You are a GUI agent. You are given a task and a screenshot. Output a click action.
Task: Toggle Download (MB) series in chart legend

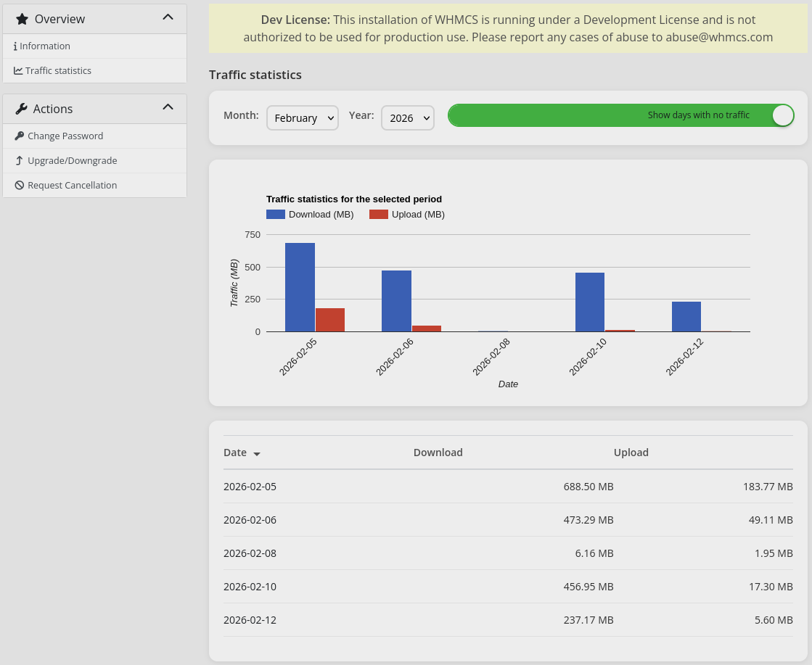pyautogui.click(x=310, y=215)
